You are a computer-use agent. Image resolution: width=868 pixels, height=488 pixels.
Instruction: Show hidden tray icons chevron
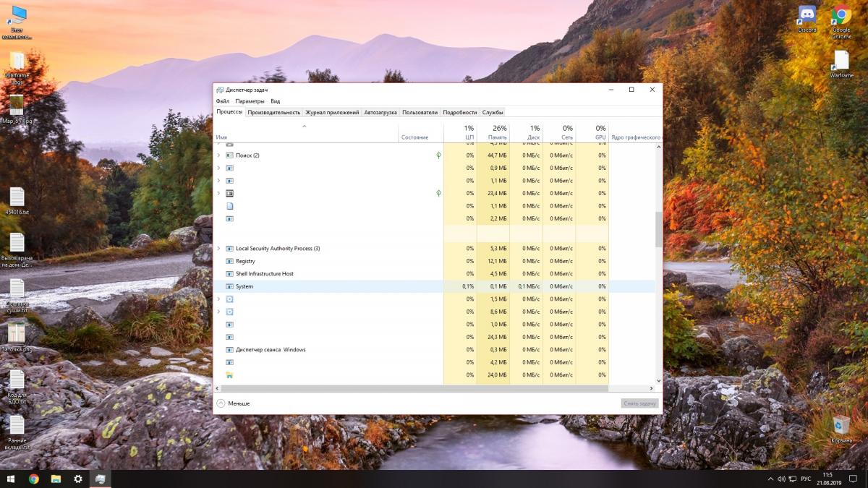coord(770,479)
